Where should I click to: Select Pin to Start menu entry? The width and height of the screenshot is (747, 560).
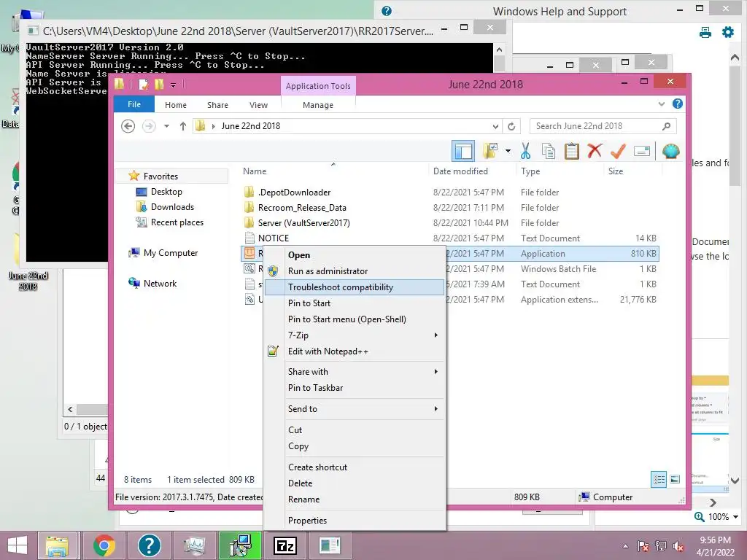(x=355, y=303)
